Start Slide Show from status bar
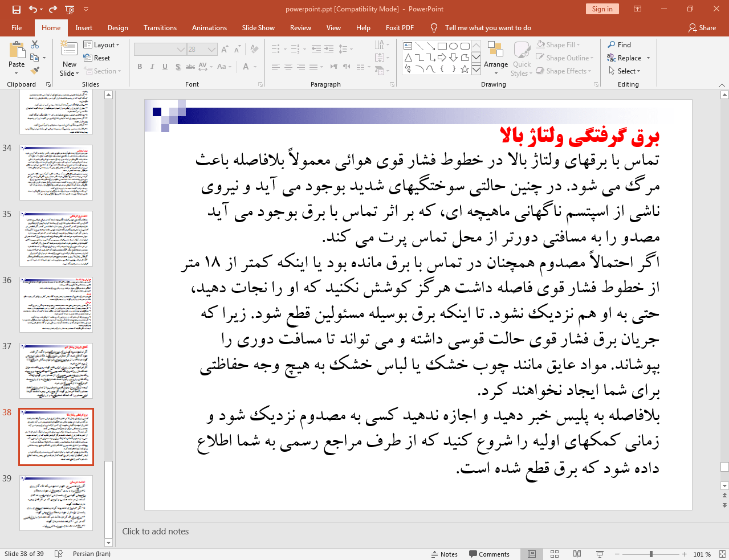 600,554
